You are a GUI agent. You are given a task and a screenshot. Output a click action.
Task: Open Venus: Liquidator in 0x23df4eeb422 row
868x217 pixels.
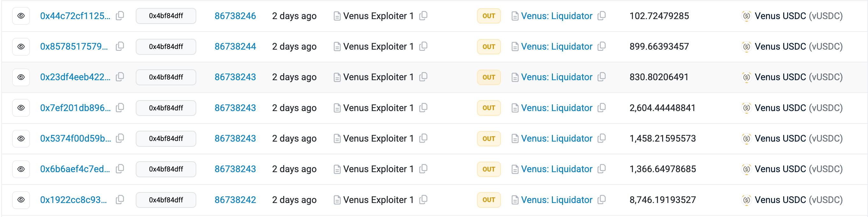click(x=557, y=77)
